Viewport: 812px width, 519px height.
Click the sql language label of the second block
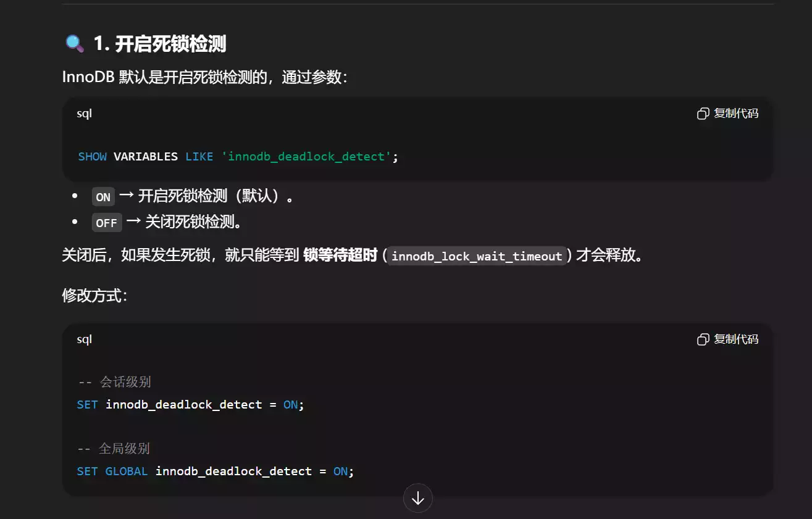click(84, 339)
